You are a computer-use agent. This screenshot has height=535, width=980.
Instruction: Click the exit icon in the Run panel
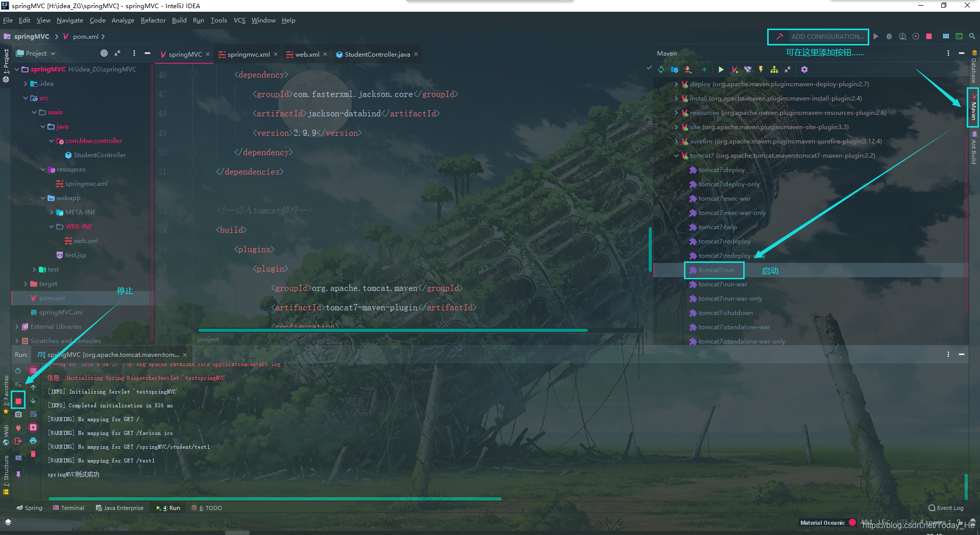(18, 441)
